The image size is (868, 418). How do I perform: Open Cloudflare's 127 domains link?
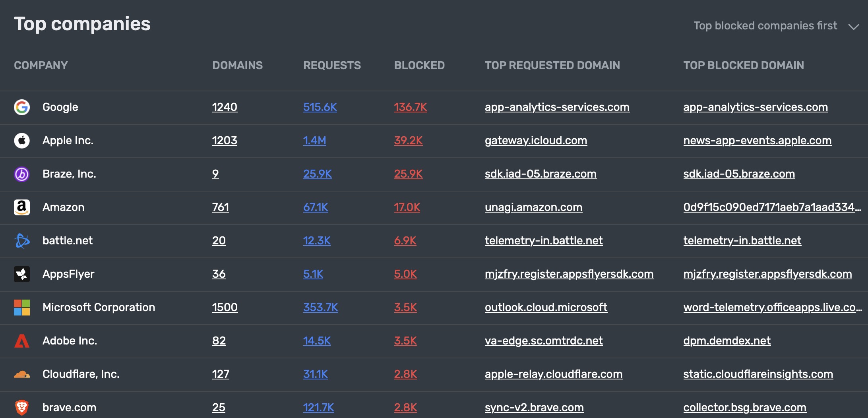tap(221, 374)
